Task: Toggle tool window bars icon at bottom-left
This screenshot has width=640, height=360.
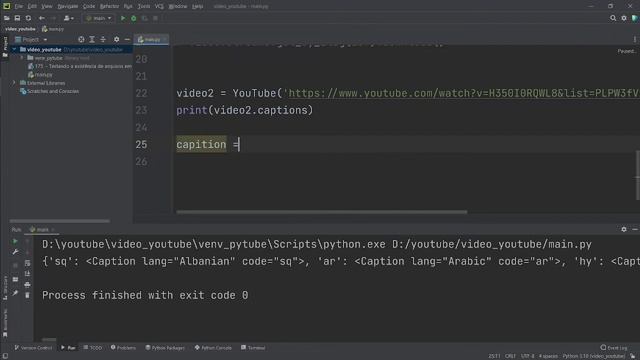Action: pos(5,356)
